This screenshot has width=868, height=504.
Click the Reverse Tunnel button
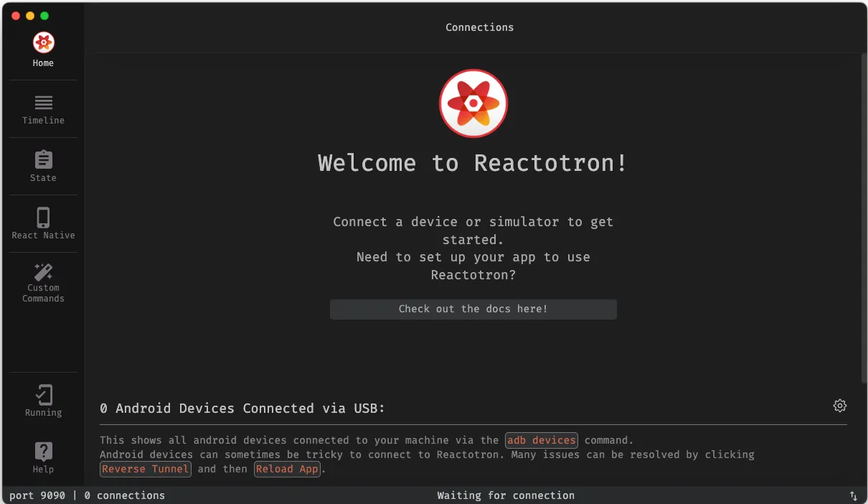(146, 469)
